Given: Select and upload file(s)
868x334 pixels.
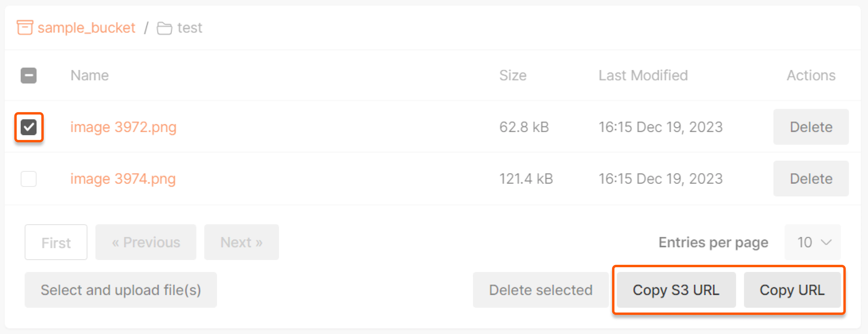Looking at the screenshot, I should pyautogui.click(x=121, y=290).
